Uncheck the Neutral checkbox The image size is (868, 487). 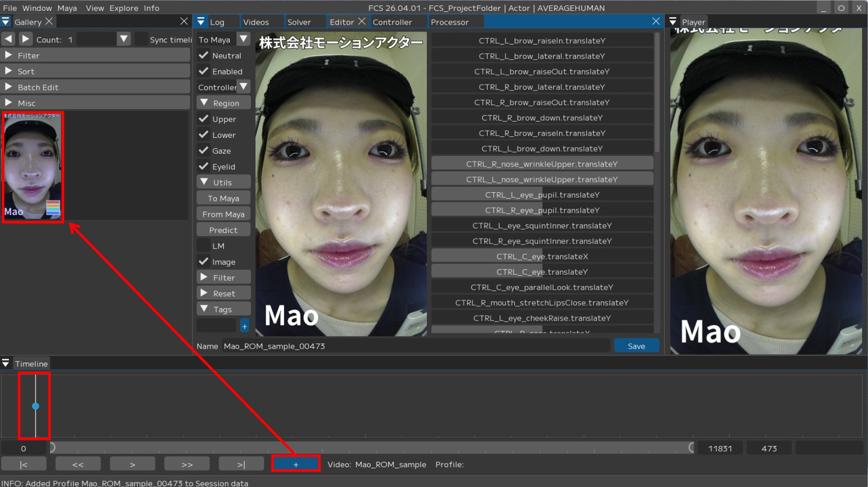[x=204, y=55]
